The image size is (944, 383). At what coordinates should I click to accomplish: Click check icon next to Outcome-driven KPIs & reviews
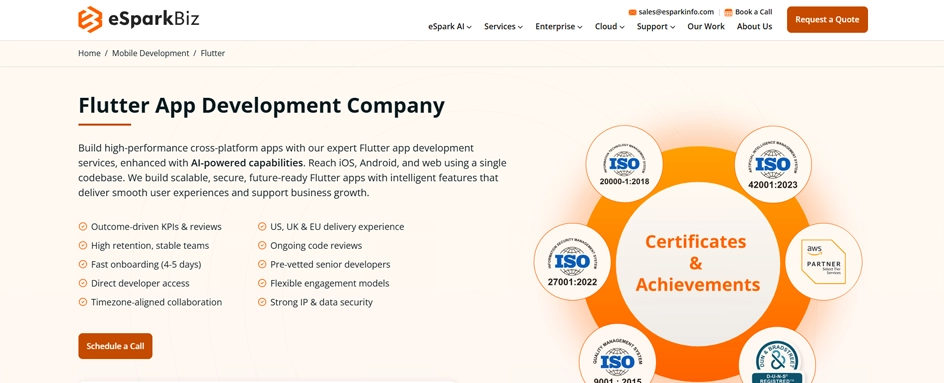83,226
